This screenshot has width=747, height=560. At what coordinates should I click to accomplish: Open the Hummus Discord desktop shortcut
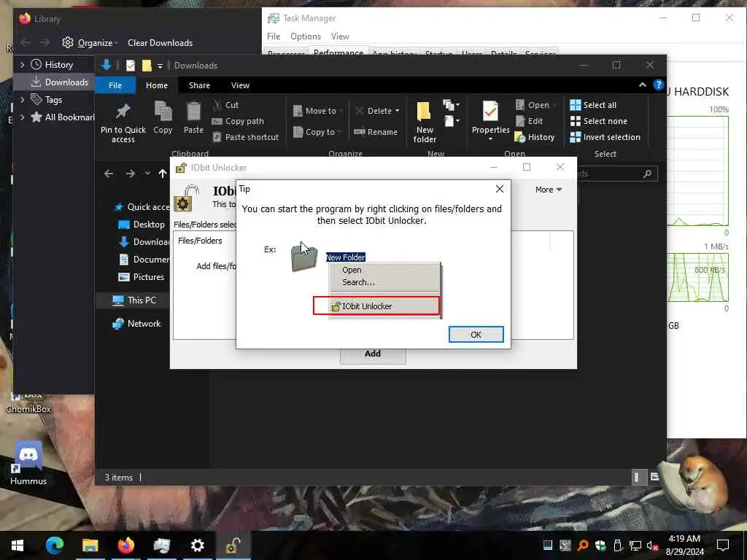[28, 463]
